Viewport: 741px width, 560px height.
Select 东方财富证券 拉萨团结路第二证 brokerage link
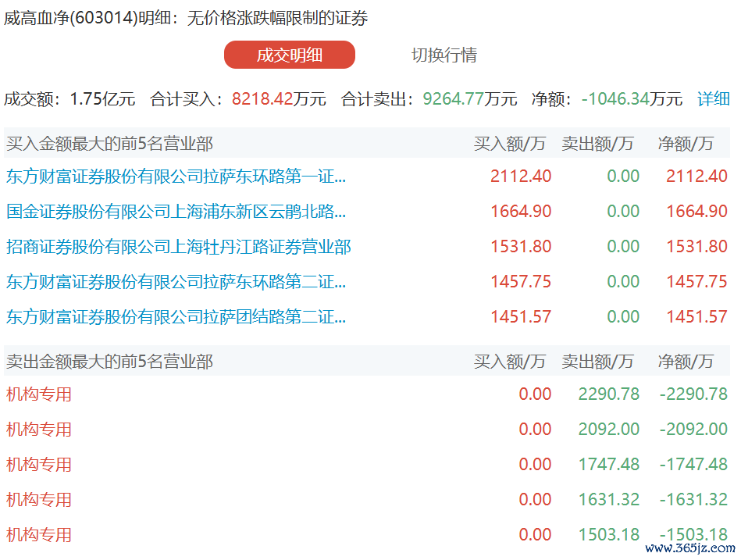pyautogui.click(x=176, y=317)
